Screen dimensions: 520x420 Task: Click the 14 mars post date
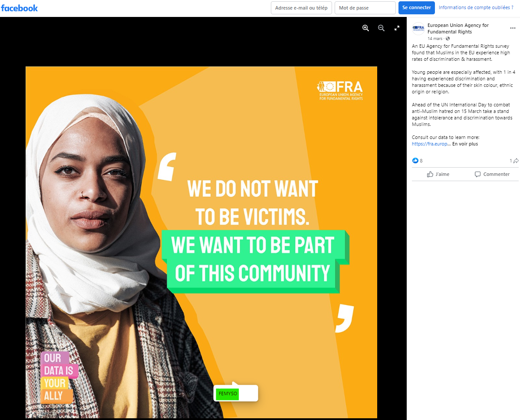pyautogui.click(x=435, y=39)
